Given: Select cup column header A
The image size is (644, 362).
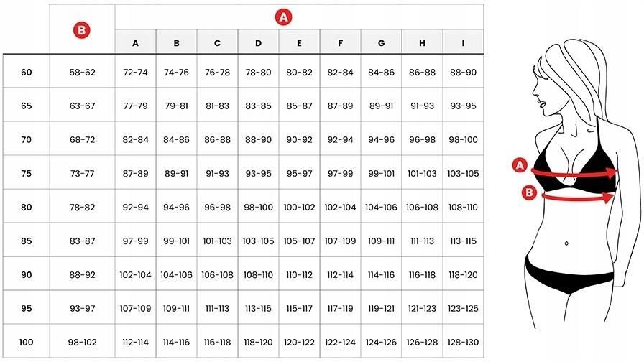Looking at the screenshot, I should [x=136, y=42].
